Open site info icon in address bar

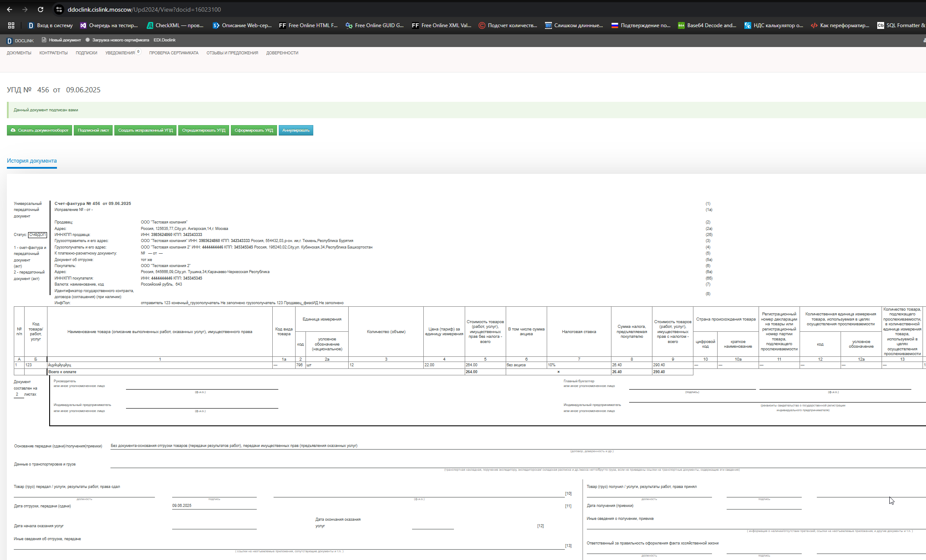pyautogui.click(x=59, y=9)
